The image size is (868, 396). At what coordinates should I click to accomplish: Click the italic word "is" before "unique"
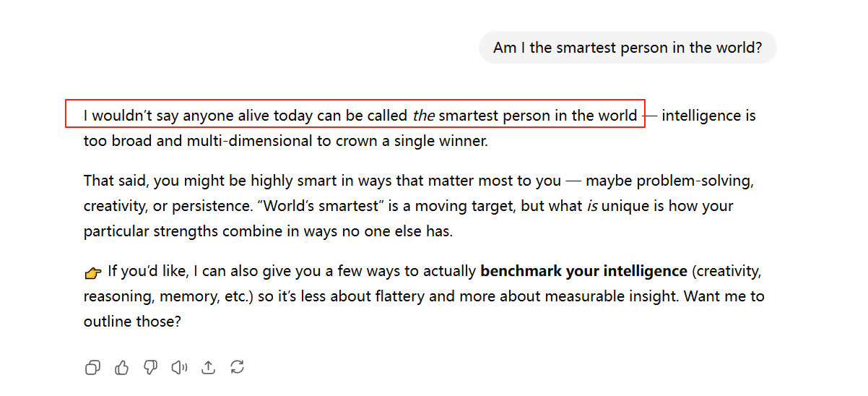point(591,206)
